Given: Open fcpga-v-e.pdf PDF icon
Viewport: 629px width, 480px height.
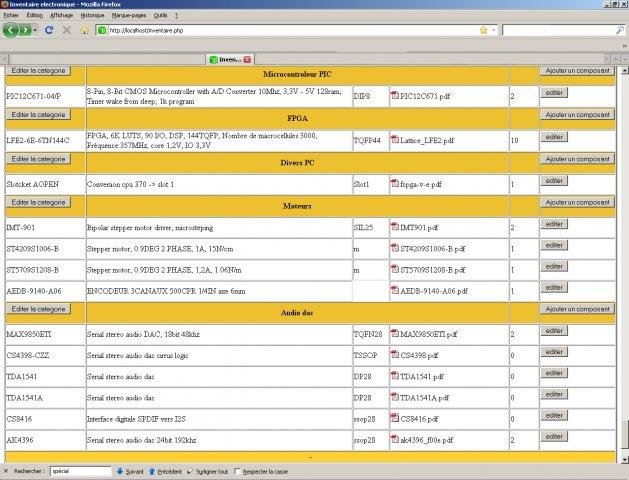Looking at the screenshot, I should pos(395,183).
